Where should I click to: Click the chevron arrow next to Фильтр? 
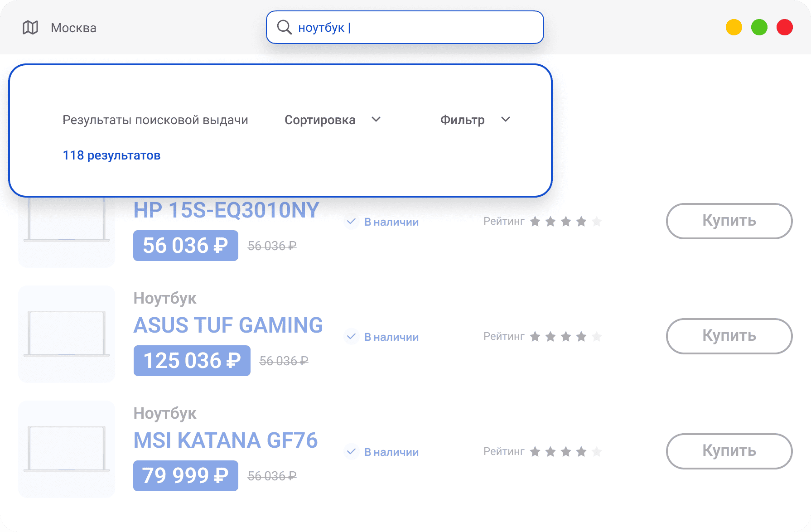coord(506,120)
